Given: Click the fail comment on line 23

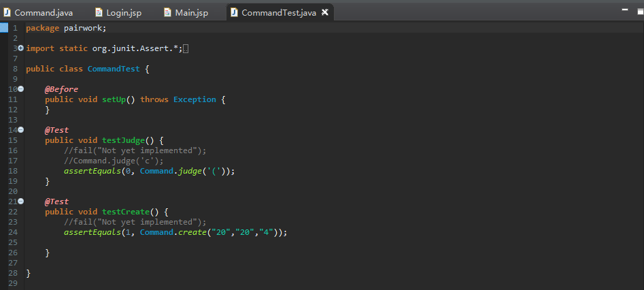Looking at the screenshot, I should click(x=135, y=222).
